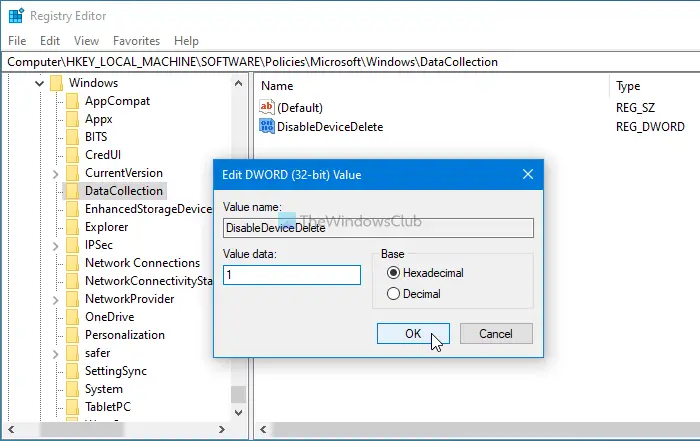Image resolution: width=700 pixels, height=441 pixels.
Task: Click the Appx folder icon
Action: (x=72, y=119)
